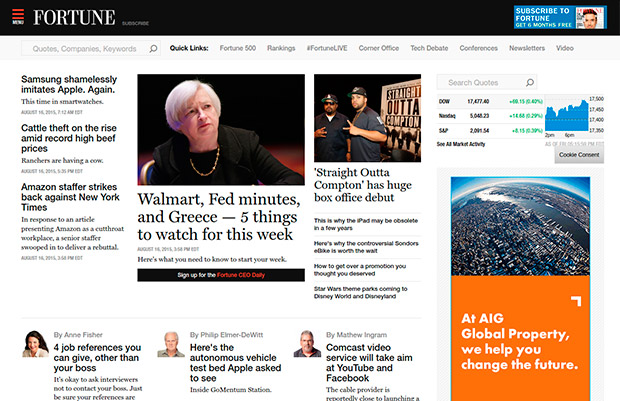Click the magnifier in Search Quotes box
This screenshot has width=620, height=401.
click(529, 83)
